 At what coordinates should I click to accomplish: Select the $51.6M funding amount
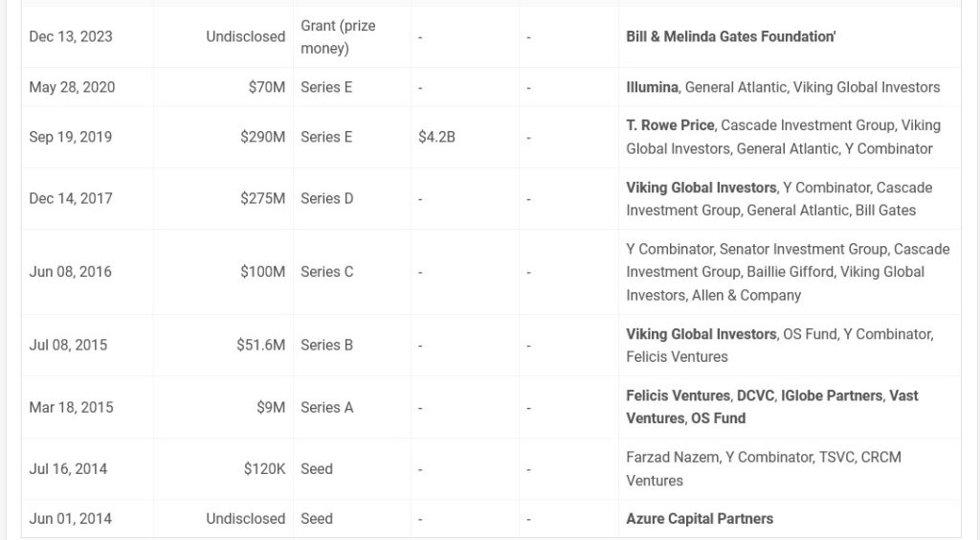(x=260, y=345)
